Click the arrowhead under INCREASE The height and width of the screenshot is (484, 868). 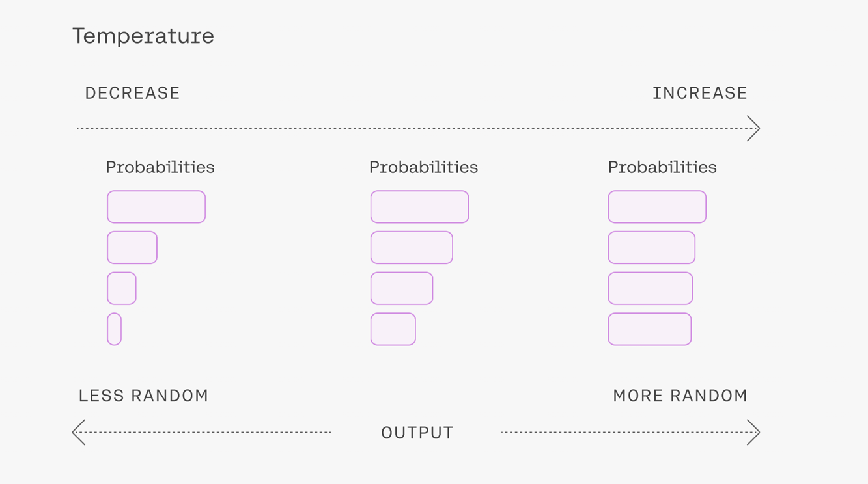tap(753, 128)
